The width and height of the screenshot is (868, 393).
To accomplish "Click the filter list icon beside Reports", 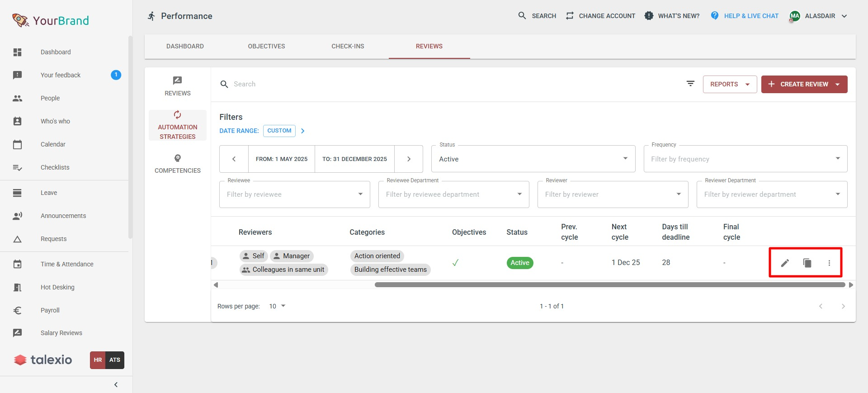I will [690, 84].
